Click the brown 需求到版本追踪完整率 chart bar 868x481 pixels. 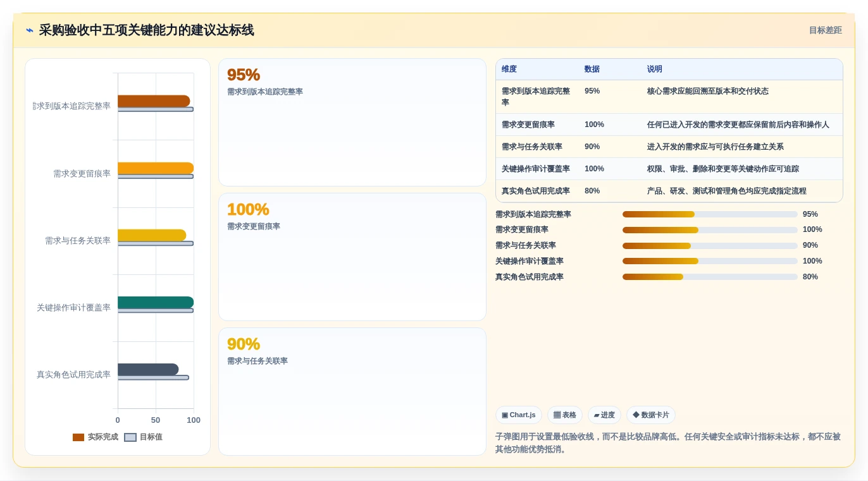coord(154,101)
